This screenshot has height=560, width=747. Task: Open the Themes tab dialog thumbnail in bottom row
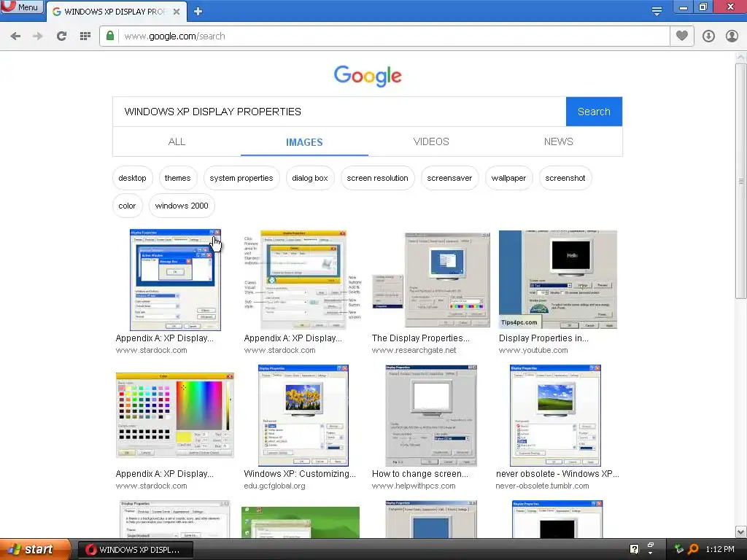(x=175, y=519)
